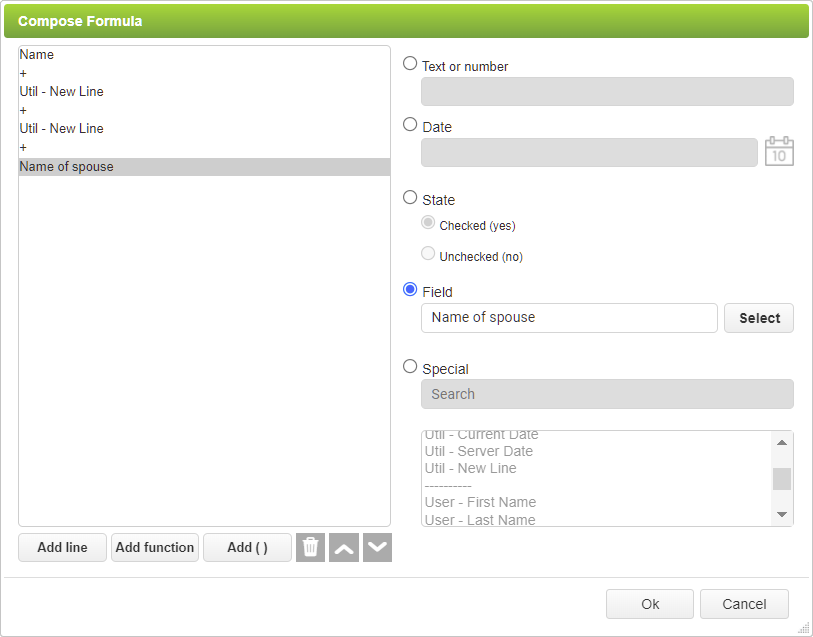Move selected line up with chevron
This screenshot has height=637, width=813.
point(344,547)
